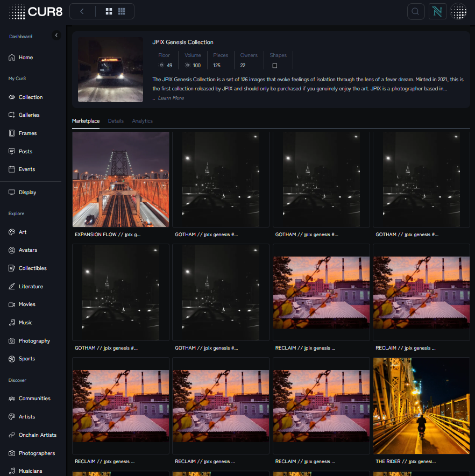Switch to the small grid view
475x476 pixels.
pyautogui.click(x=122, y=11)
